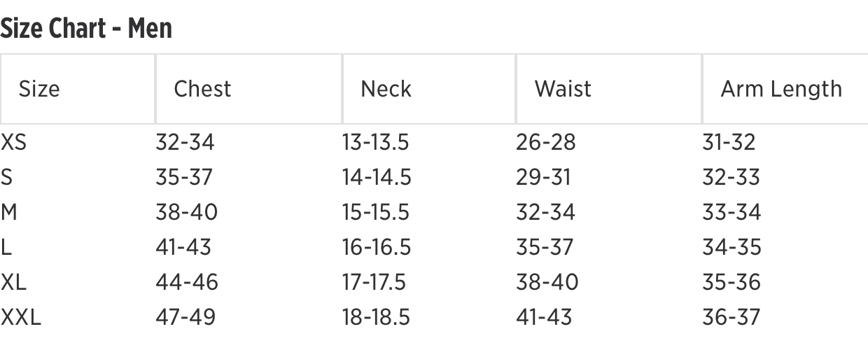Viewport: 868px width, 357px height.
Task: Click the L size row label
Action: tap(6, 247)
